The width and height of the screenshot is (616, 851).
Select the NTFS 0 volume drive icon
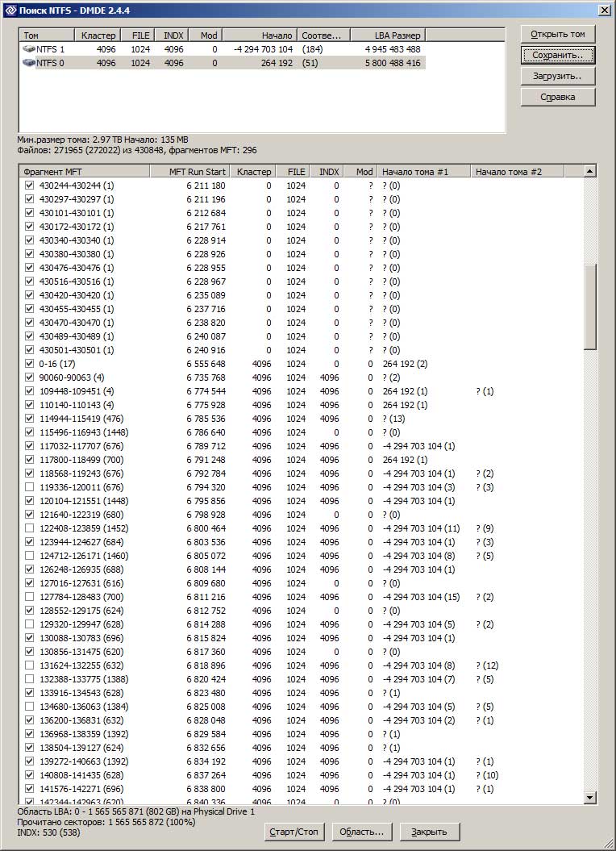[x=29, y=63]
